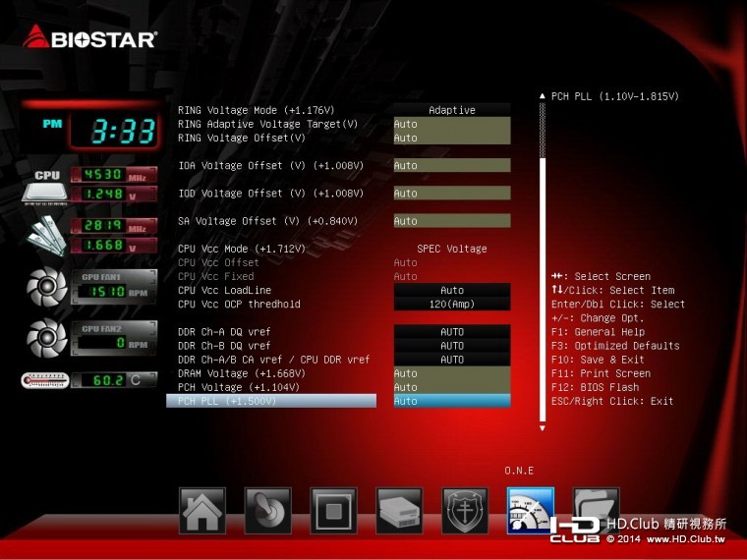Image resolution: width=747 pixels, height=560 pixels.
Task: Open DDR Ch-A/B CA vref AUTO dropdown
Action: [x=451, y=359]
